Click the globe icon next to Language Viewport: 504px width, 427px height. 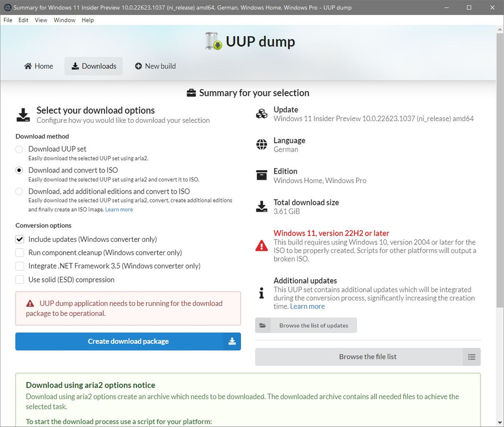pyautogui.click(x=262, y=145)
